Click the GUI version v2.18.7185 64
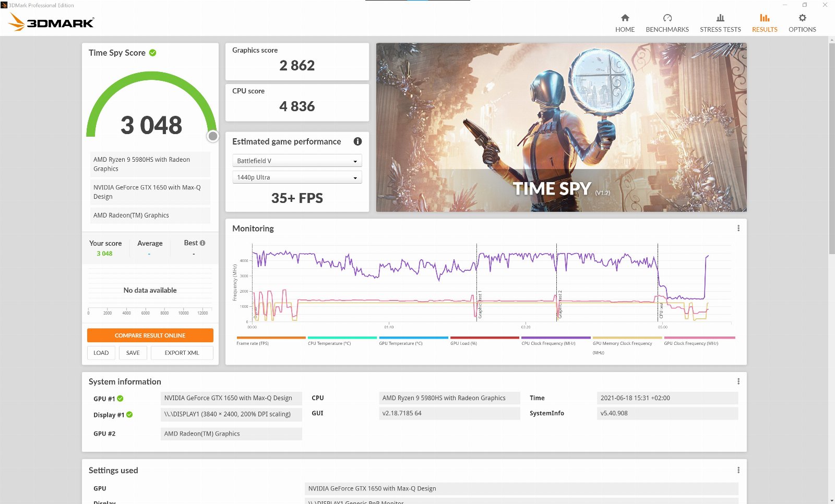The height and width of the screenshot is (504, 835). click(x=449, y=413)
